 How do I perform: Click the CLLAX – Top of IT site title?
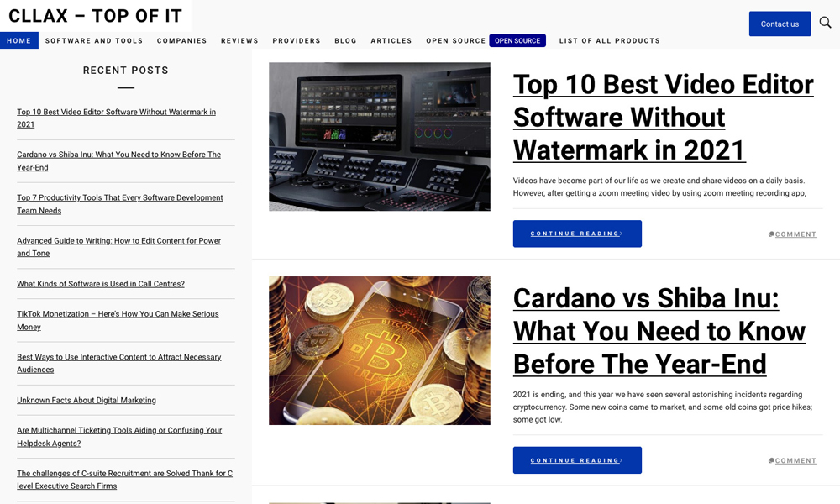point(96,16)
